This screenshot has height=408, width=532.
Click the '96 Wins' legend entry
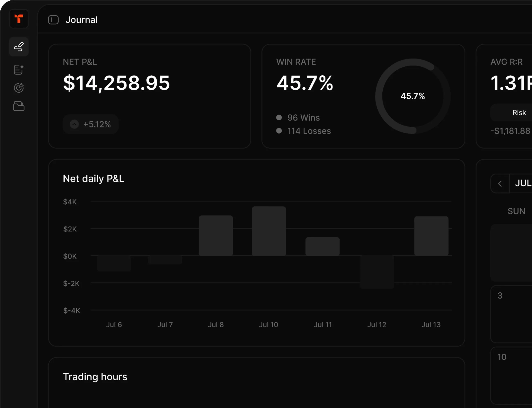coord(298,118)
